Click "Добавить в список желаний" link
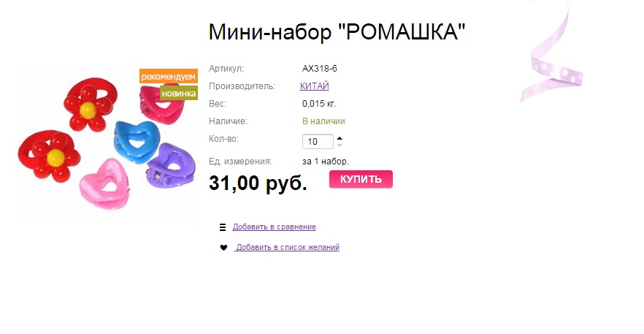 pyautogui.click(x=287, y=248)
